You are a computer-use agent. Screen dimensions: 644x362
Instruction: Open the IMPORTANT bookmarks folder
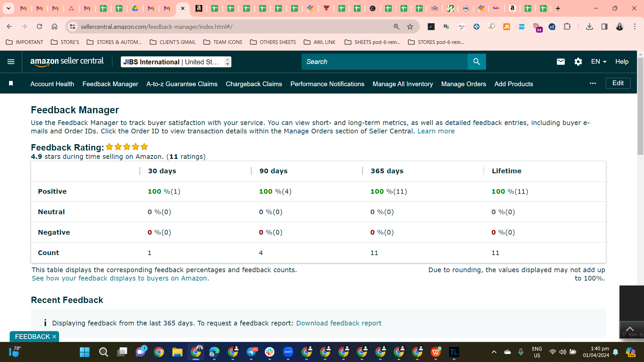coord(24,42)
